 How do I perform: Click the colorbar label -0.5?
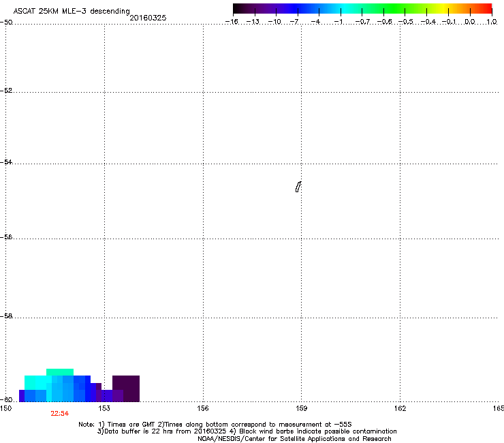[x=406, y=22]
